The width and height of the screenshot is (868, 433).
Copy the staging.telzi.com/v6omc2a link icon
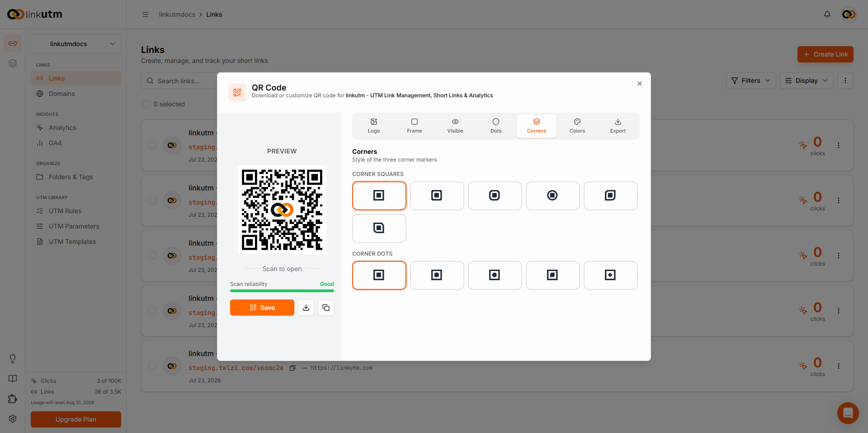(x=292, y=368)
